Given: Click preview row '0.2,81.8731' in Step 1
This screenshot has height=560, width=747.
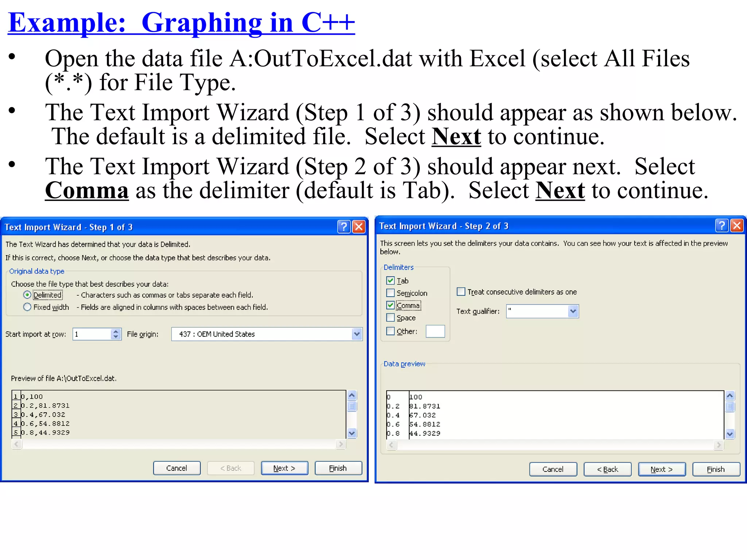Looking at the screenshot, I should pyautogui.click(x=45, y=405).
